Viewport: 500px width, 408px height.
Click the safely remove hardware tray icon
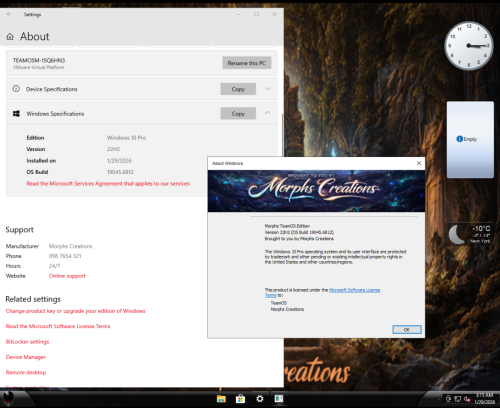point(448,399)
